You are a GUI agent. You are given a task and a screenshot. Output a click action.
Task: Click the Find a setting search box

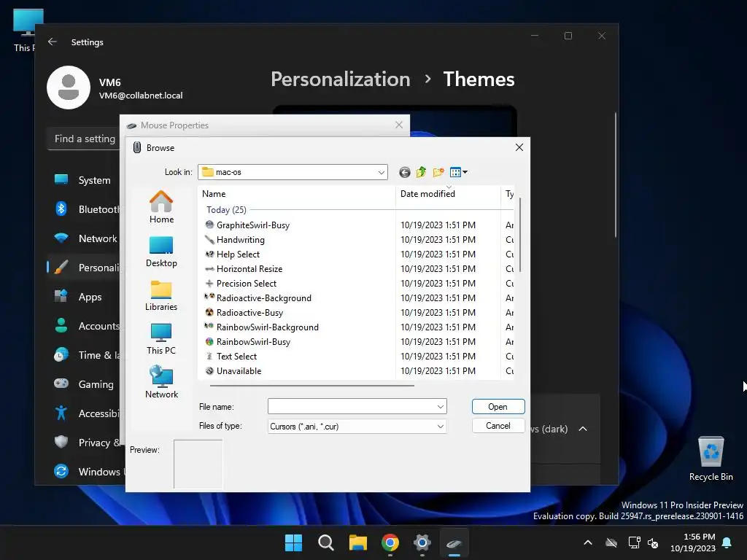pos(84,139)
